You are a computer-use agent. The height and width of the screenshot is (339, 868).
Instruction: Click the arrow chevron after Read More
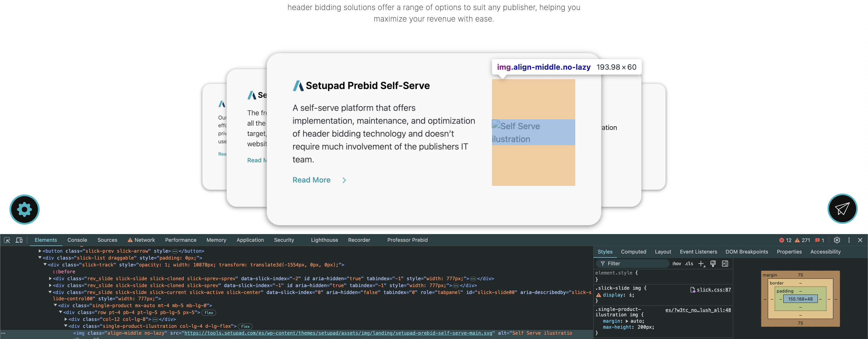click(x=344, y=180)
